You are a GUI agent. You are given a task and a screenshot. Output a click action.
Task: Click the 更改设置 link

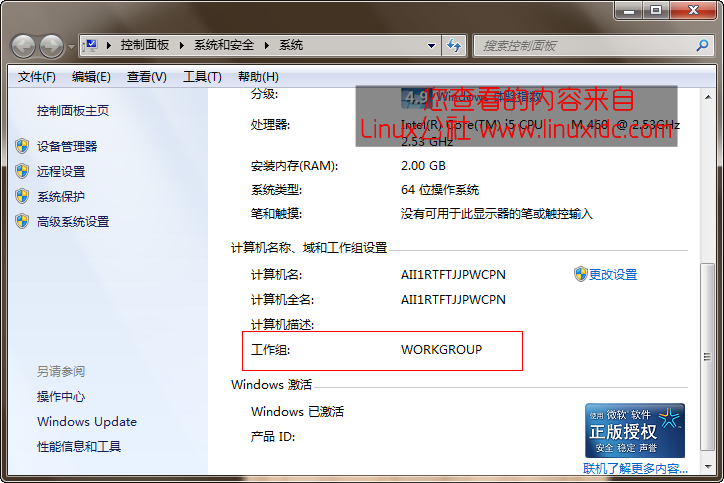point(612,274)
